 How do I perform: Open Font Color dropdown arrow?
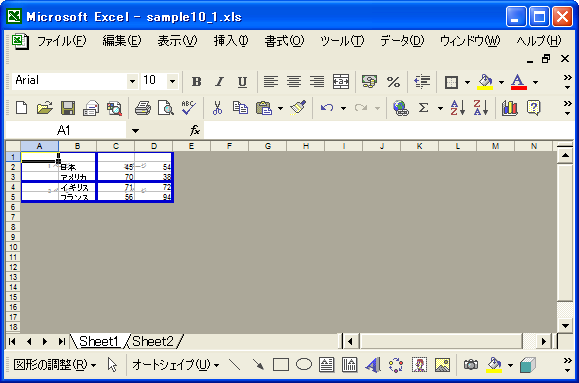[535, 82]
